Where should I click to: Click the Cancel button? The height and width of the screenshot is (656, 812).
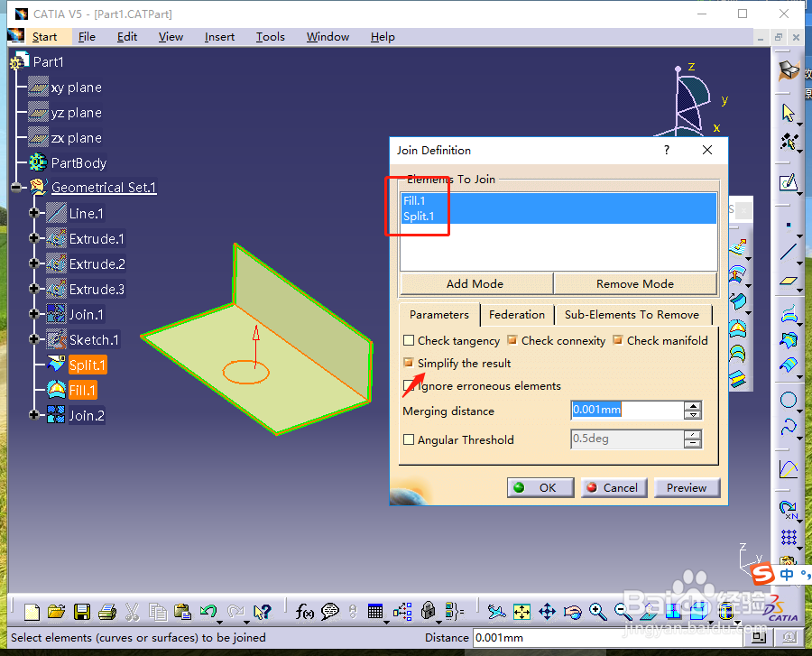(x=614, y=488)
